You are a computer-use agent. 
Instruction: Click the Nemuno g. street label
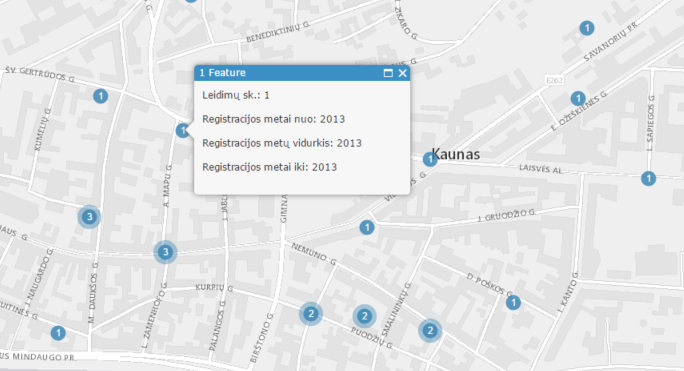[x=314, y=254]
